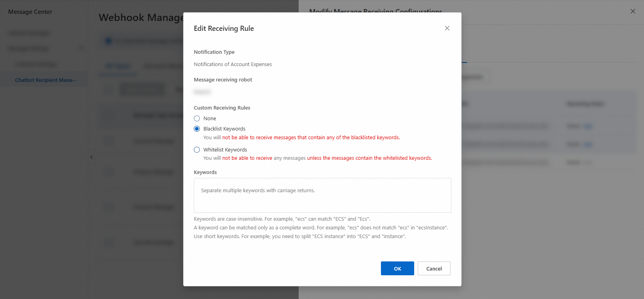Click the short keywords usage hint
This screenshot has height=299, width=644.
click(300, 236)
